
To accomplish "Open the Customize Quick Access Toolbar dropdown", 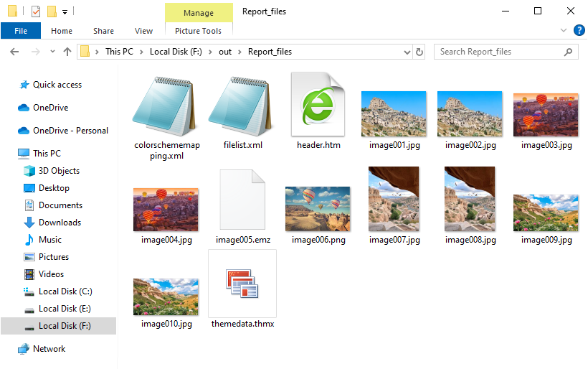I will point(65,12).
